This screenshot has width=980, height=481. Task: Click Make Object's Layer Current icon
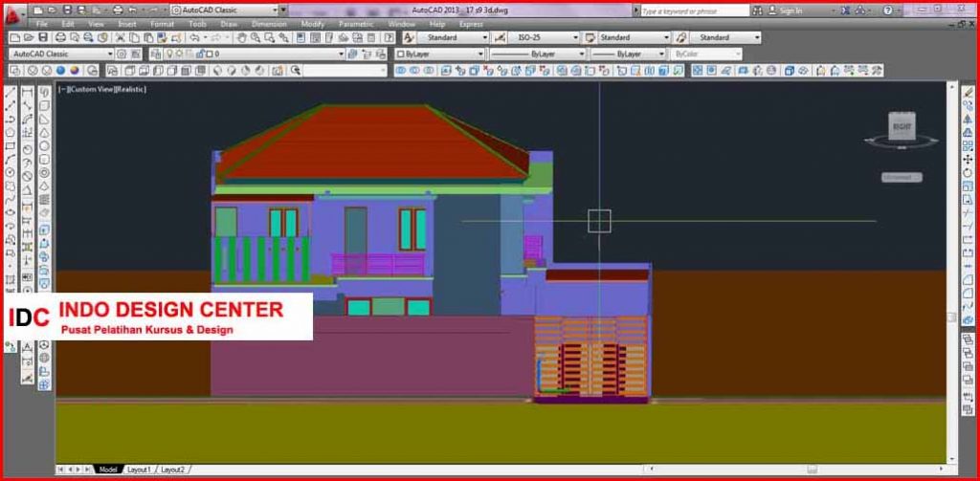pos(352,54)
